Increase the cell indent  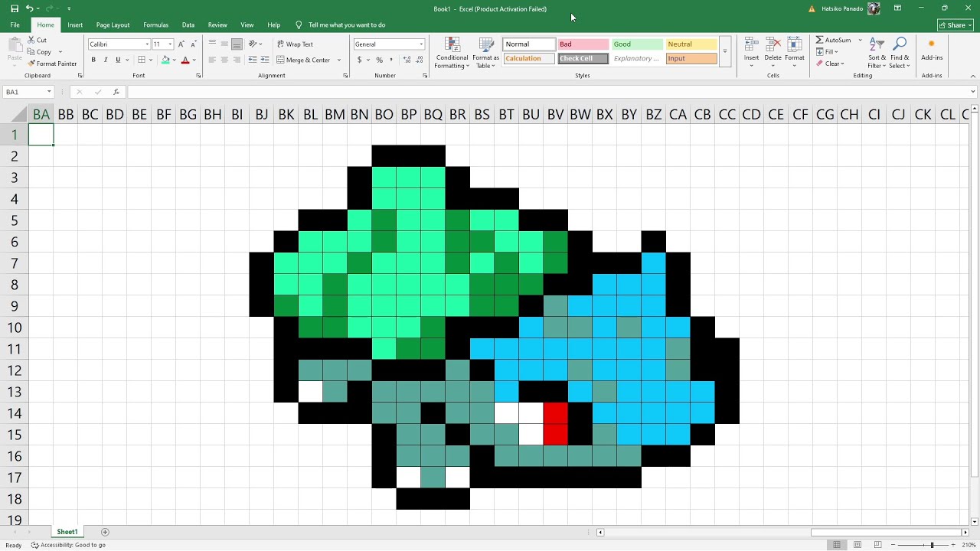(x=265, y=60)
